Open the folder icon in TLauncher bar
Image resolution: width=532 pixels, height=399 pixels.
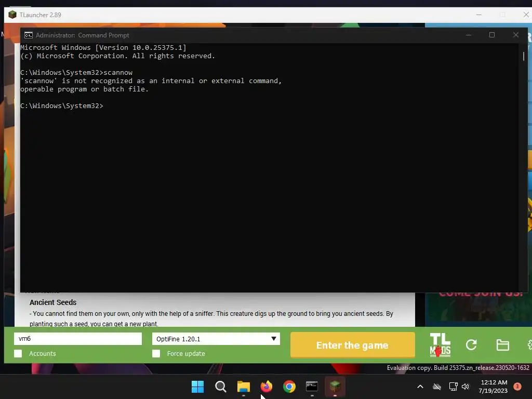[x=502, y=345]
